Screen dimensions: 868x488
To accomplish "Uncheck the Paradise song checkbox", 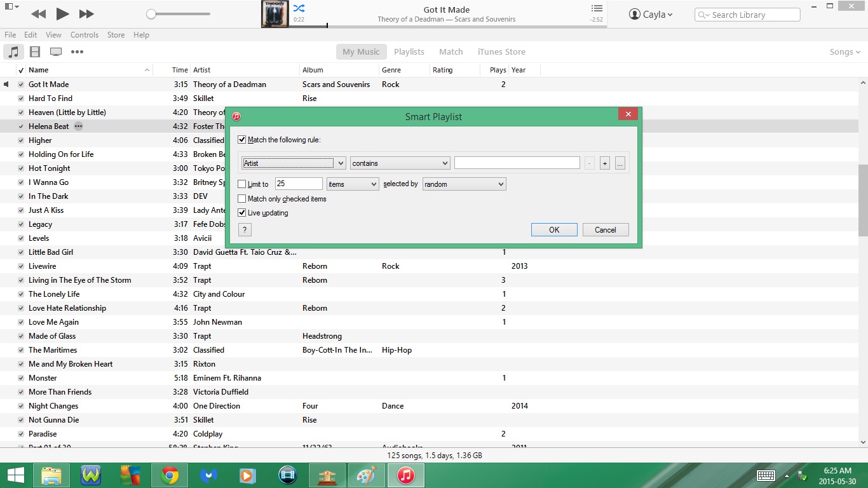I will pos(21,434).
